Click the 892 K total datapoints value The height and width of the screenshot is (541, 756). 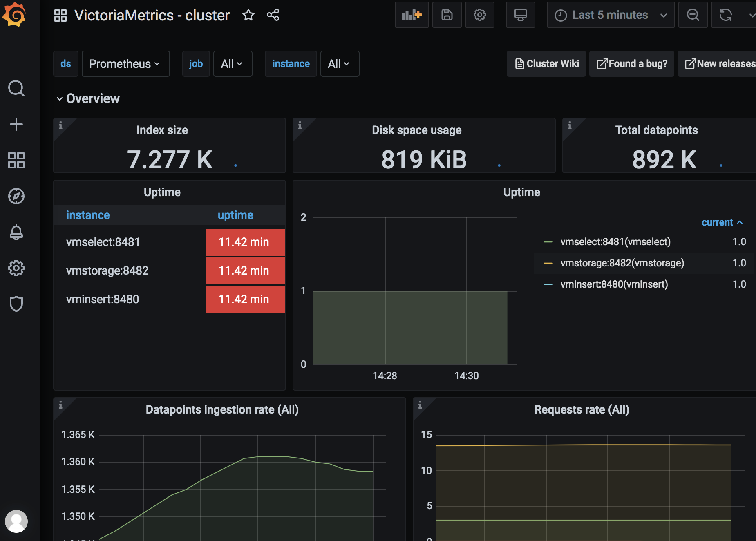[664, 159]
